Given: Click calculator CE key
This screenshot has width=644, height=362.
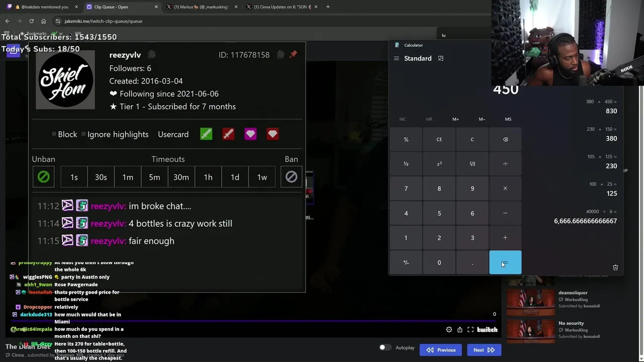Looking at the screenshot, I should click(439, 139).
